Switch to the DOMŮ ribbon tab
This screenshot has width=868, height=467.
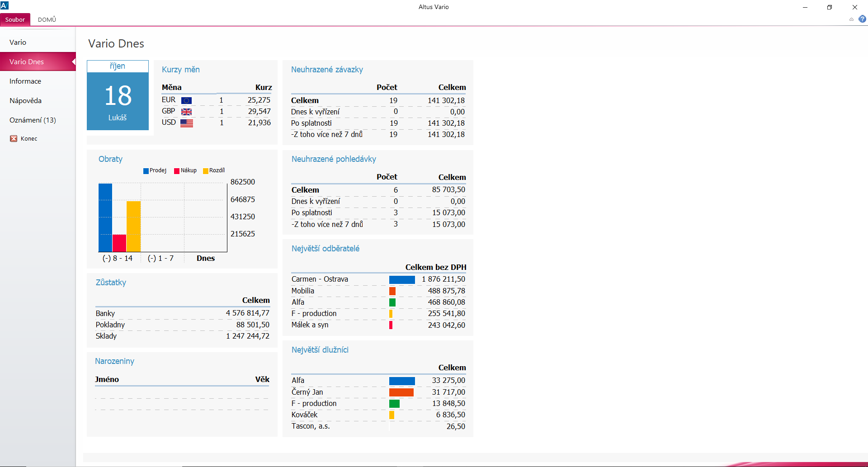tap(47, 19)
